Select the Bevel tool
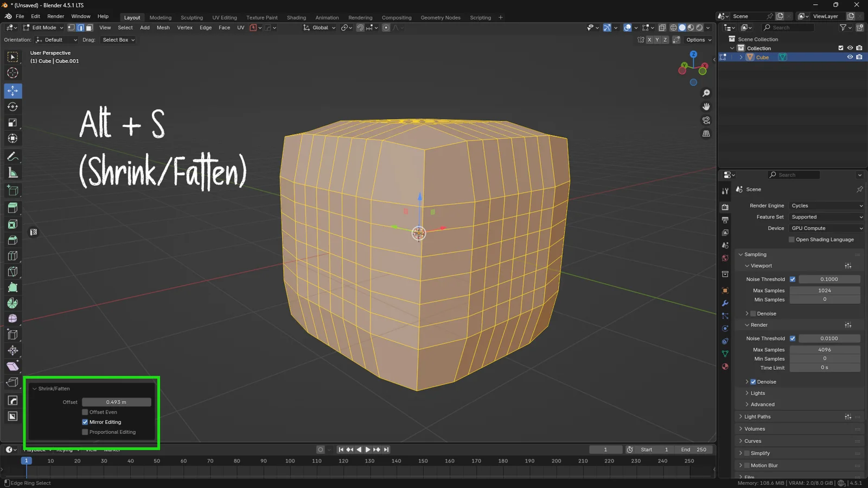The width and height of the screenshot is (868, 488). pyautogui.click(x=12, y=240)
